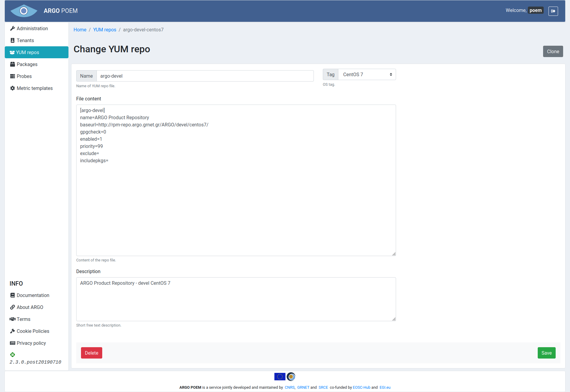Open Tenants in the sidebar
The image size is (570, 392).
36,40
